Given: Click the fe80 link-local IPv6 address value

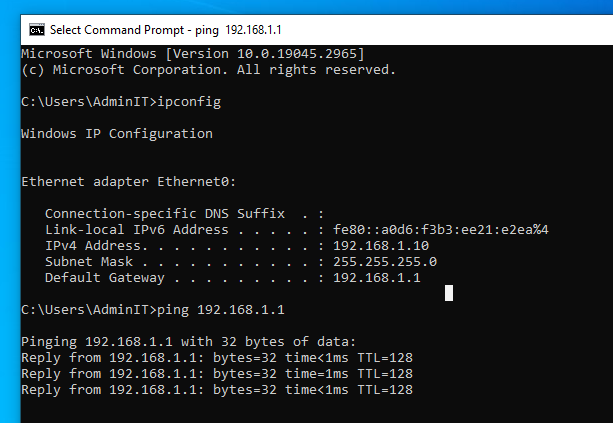Looking at the screenshot, I should click(441, 230).
